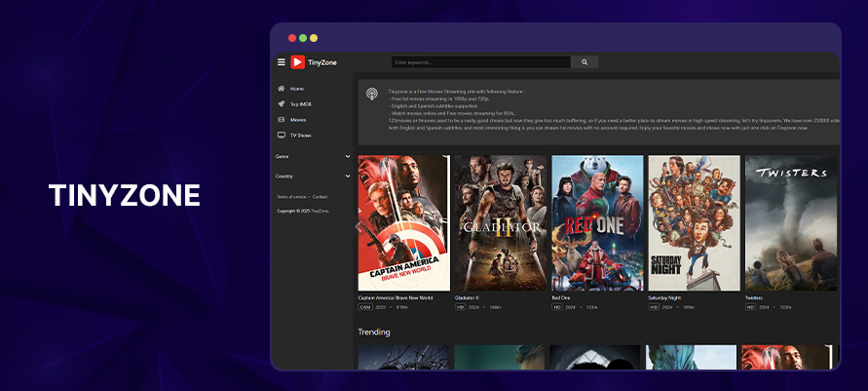
Task: Click the TinyZone red play logo
Action: coord(298,62)
